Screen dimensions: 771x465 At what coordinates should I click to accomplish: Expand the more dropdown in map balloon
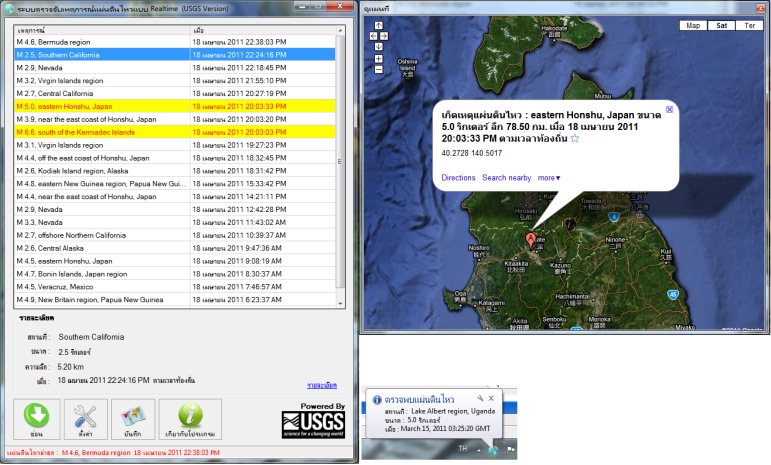point(549,178)
